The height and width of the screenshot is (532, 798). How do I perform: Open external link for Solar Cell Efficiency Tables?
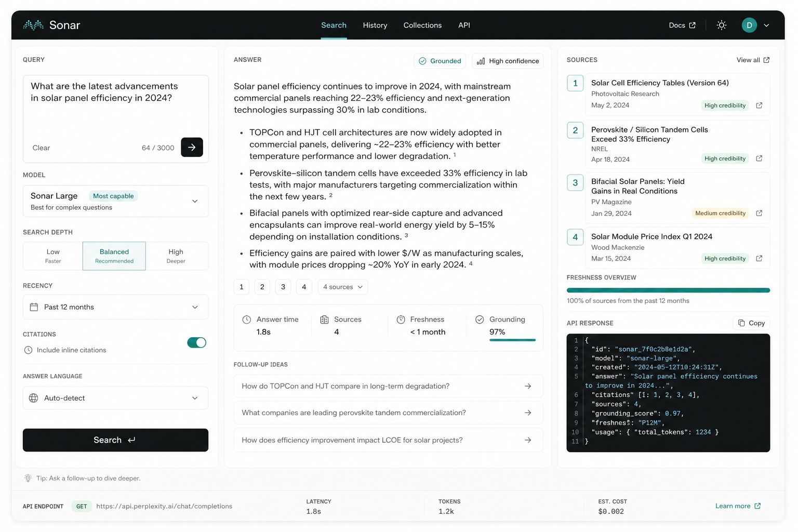pos(759,105)
